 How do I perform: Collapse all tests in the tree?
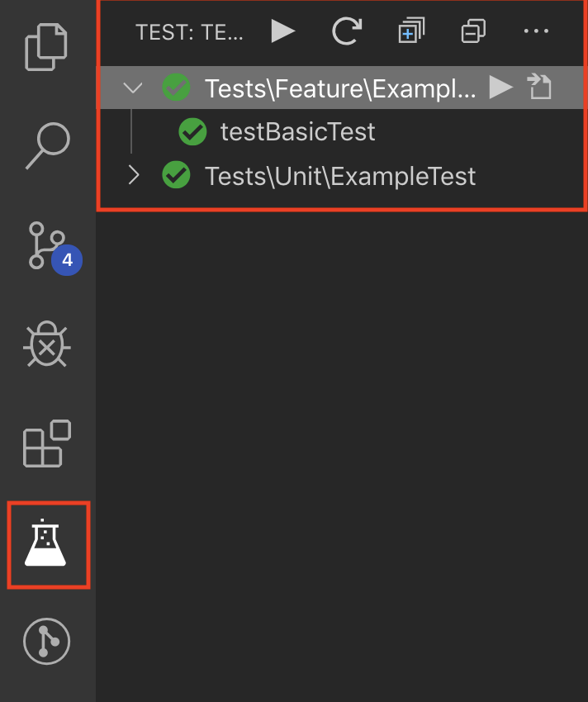tap(473, 32)
